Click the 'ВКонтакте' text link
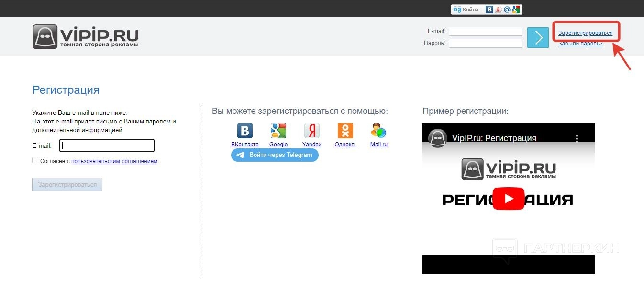 click(x=245, y=145)
